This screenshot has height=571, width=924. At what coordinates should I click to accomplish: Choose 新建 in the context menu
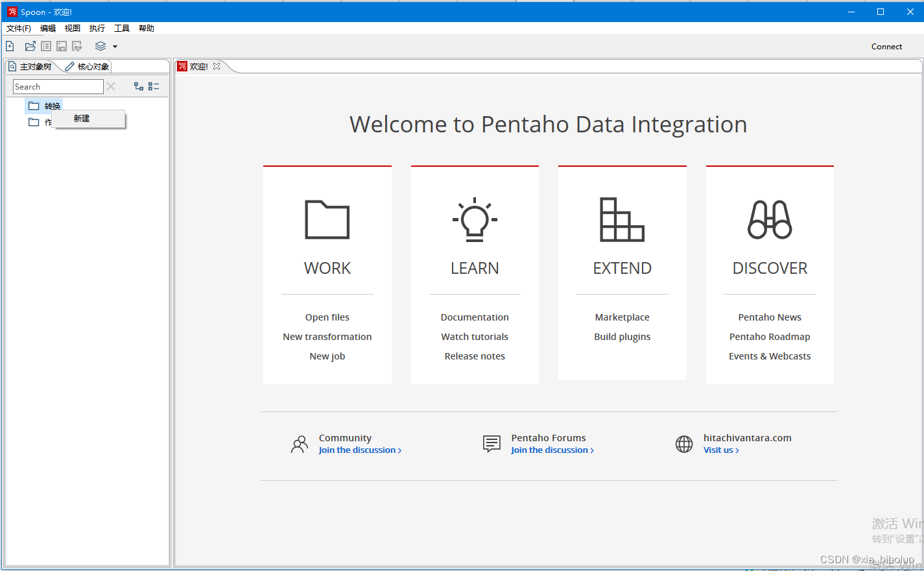point(89,119)
